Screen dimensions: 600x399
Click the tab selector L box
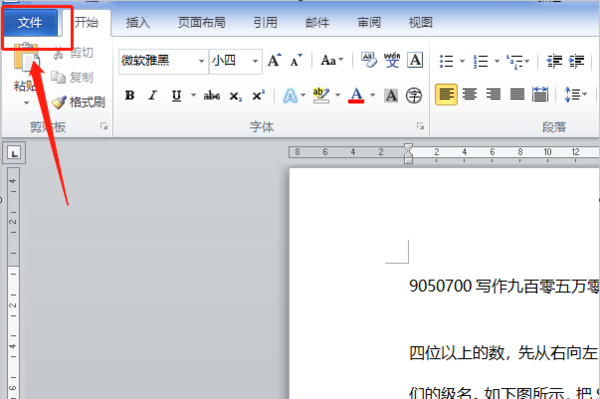click(15, 153)
